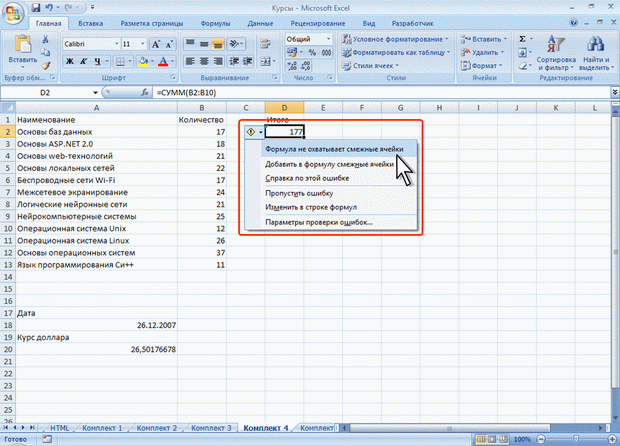
Task: Toggle underline formatting with the Ч button
Action: 97,62
